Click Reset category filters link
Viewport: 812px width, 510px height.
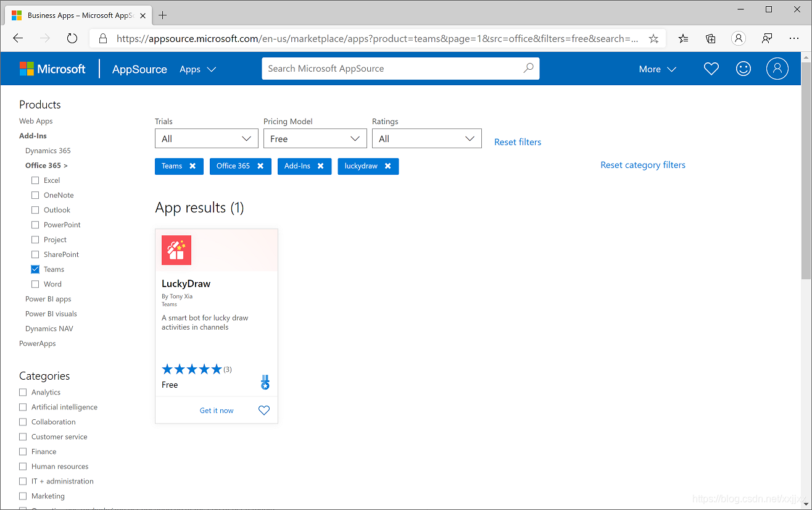click(643, 165)
